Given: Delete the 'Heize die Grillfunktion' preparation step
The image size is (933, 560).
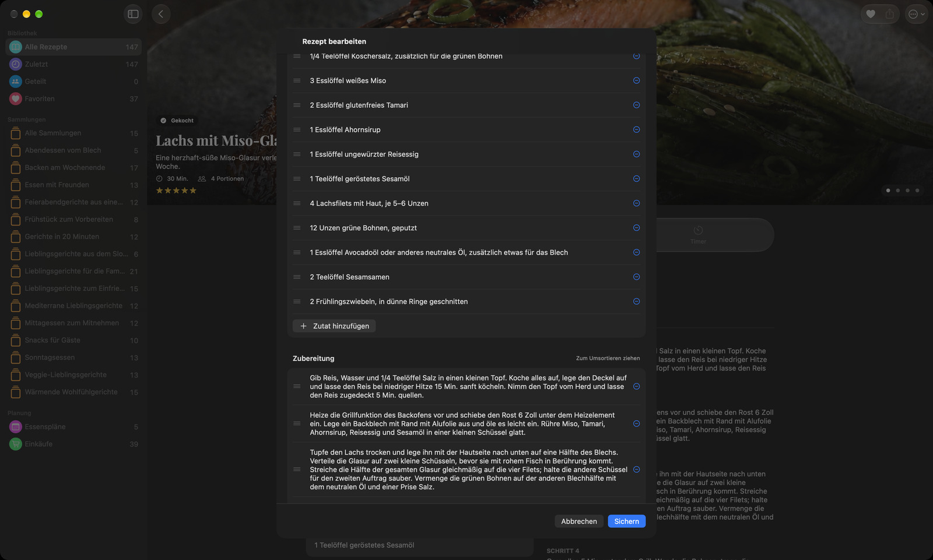Looking at the screenshot, I should [636, 424].
